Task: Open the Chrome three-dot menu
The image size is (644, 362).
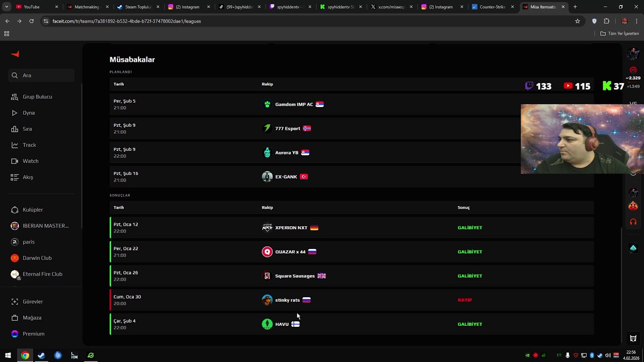Action: click(637, 21)
